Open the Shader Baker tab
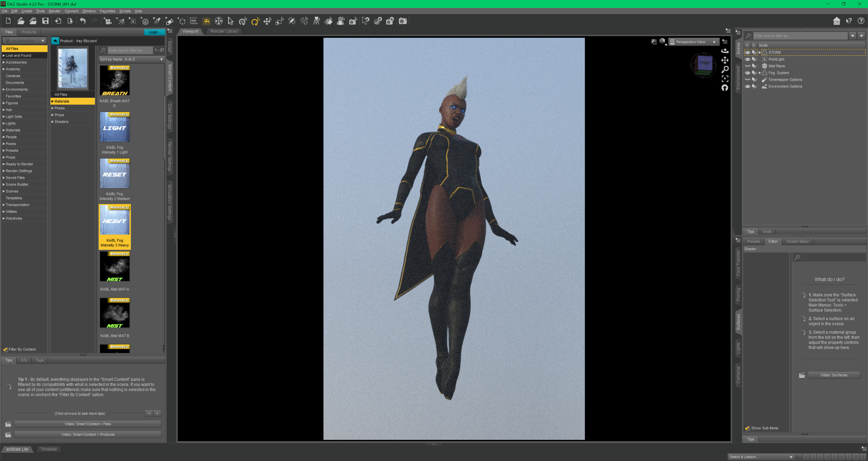The width and height of the screenshot is (868, 461). coord(797,241)
